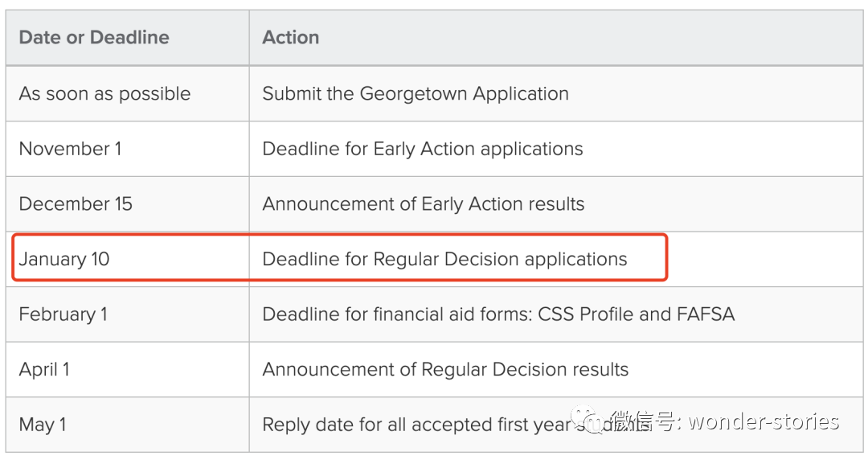Image resolution: width=868 pixels, height=460 pixels.
Task: Select "Deadline for Regular Decision applications" text
Action: tap(444, 259)
